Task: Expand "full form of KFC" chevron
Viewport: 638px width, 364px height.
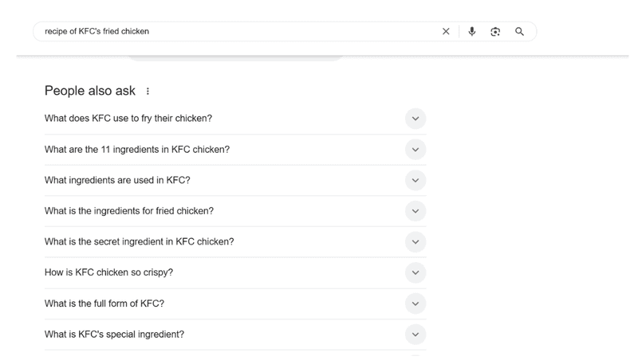Action: [x=415, y=303]
